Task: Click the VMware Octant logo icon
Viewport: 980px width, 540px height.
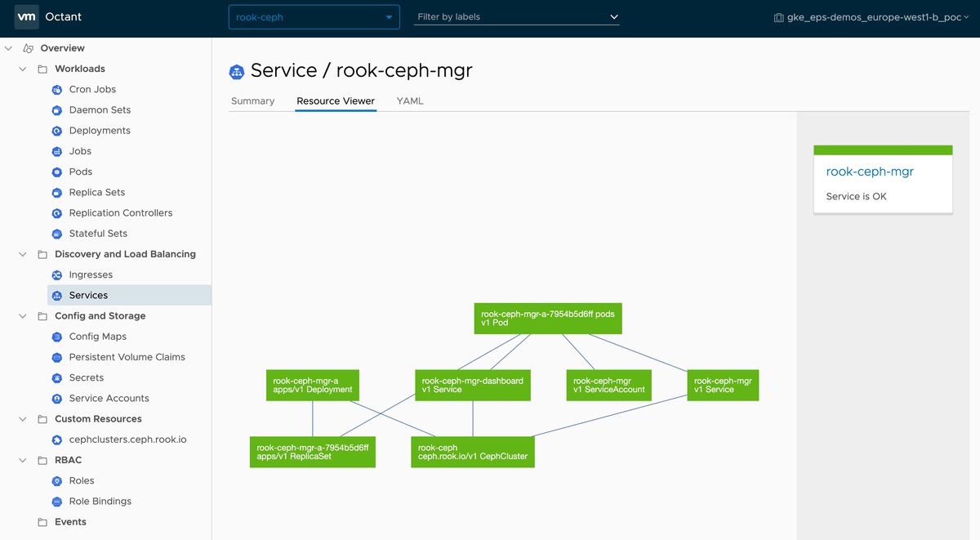Action: point(26,16)
